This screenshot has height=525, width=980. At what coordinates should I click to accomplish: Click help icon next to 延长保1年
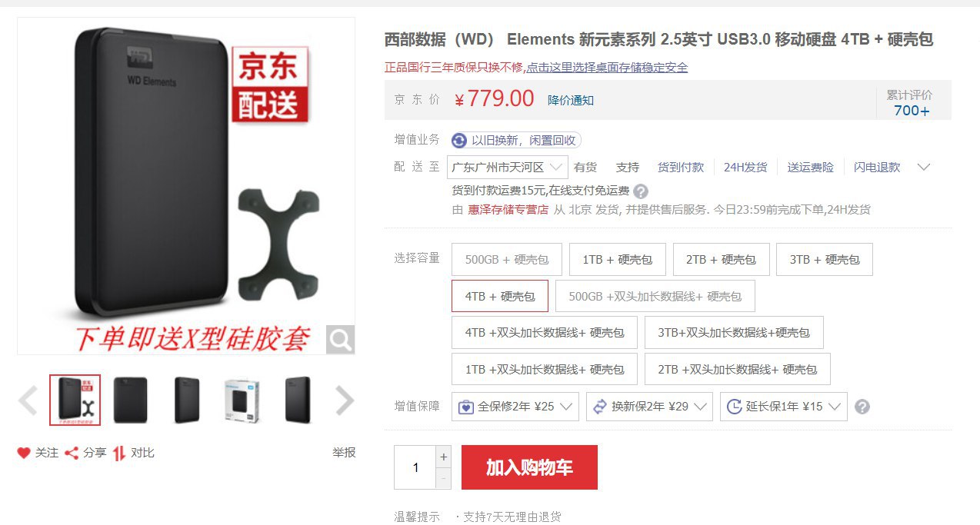point(862,407)
